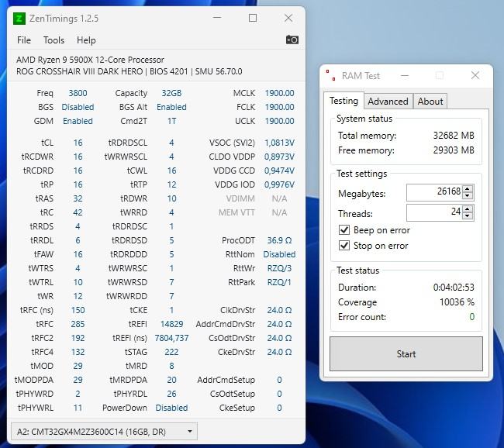This screenshot has width=504, height=448.
Task: Click the MCLK value 1900.00
Action: (x=279, y=93)
